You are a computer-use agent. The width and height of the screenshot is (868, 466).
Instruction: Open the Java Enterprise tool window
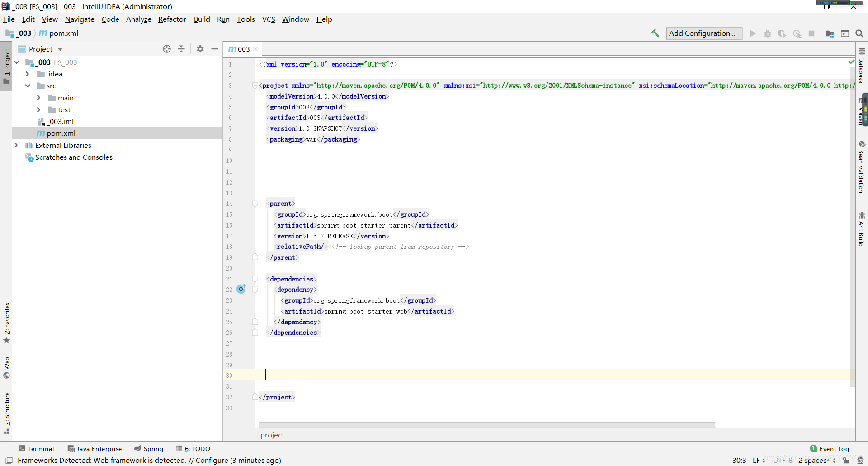point(95,448)
